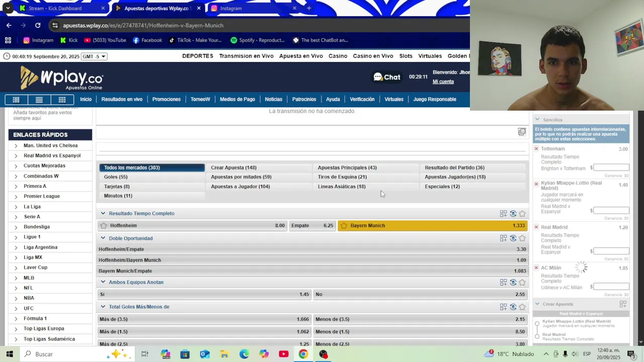Collapse Ambos Equipos Anotan market
Viewport: 644px width, 362px height.
103,283
